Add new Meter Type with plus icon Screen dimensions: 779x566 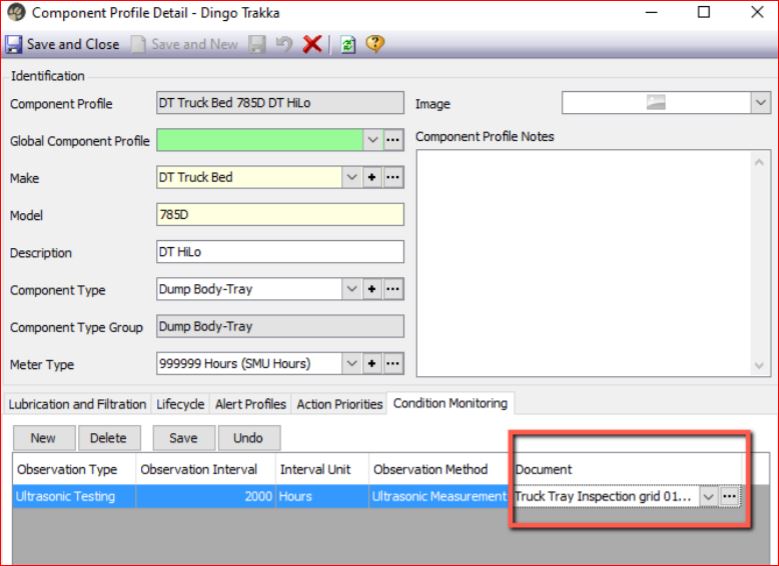coord(373,364)
